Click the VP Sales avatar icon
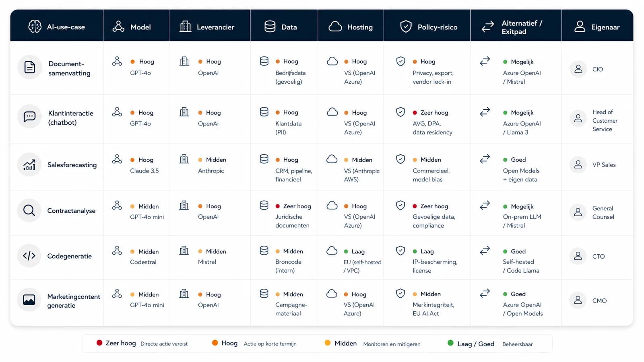Screen dimensions: 644x362 coord(578,165)
